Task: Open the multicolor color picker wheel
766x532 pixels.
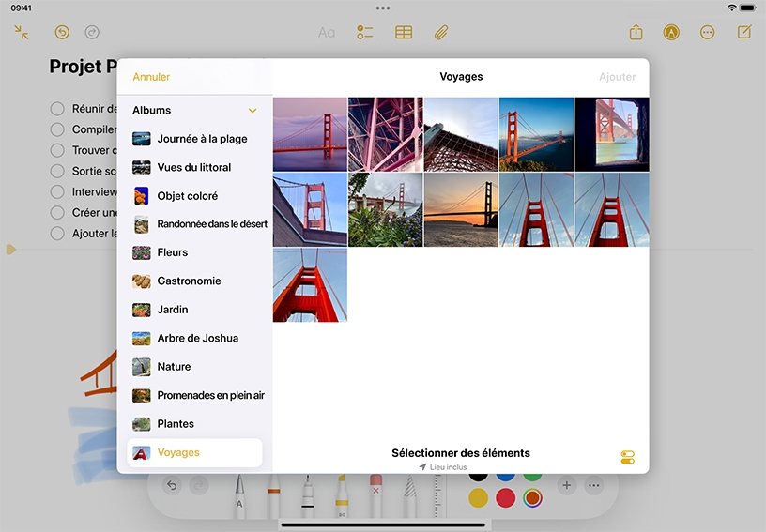Action: tap(532, 498)
